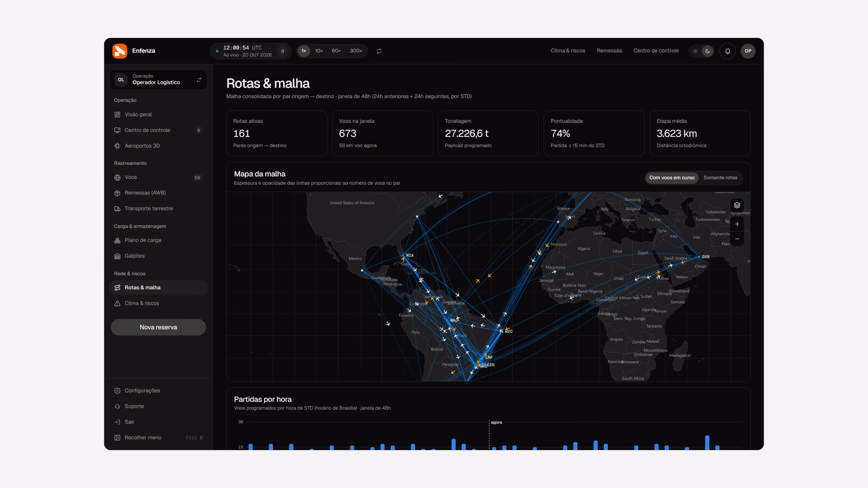The image size is (868, 488).
Task: Open sidebar Clima & riscos item
Action: (x=158, y=303)
